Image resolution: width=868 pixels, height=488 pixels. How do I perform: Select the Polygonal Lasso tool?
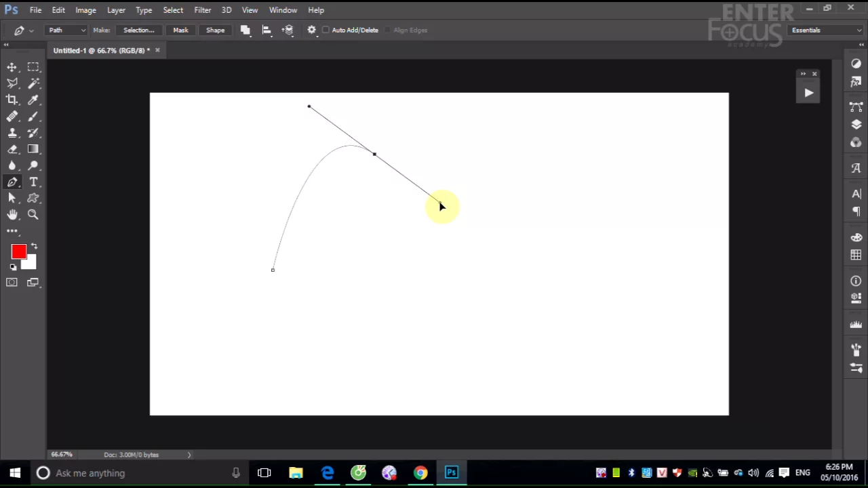[x=12, y=83]
